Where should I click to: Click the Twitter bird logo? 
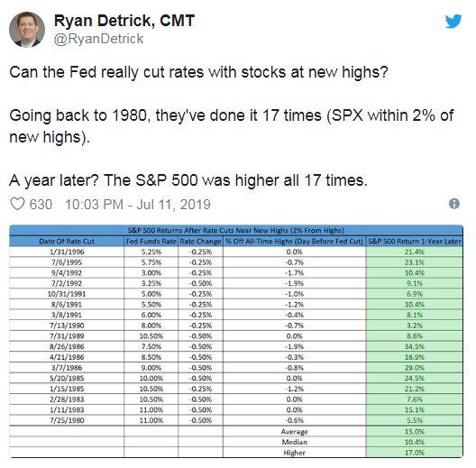click(453, 21)
